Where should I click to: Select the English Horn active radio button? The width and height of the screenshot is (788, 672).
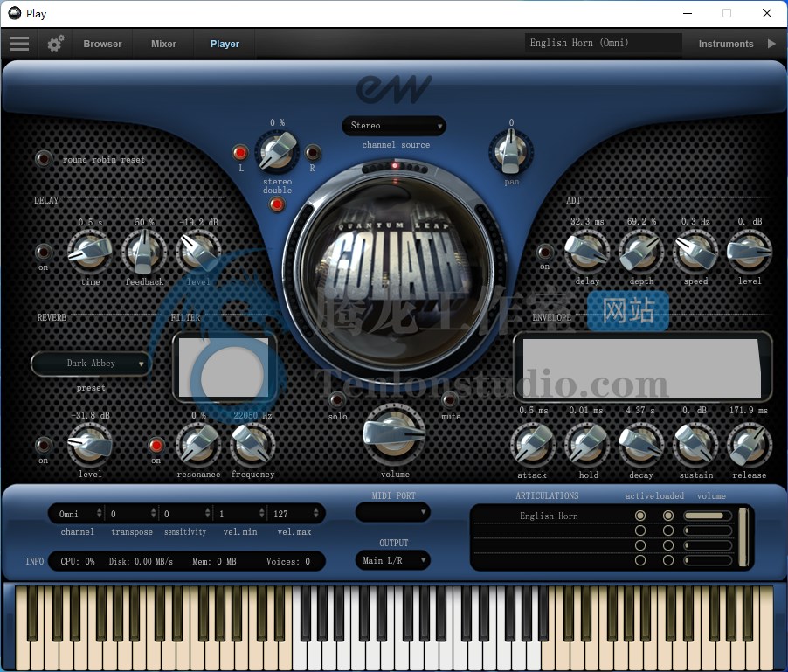[640, 516]
